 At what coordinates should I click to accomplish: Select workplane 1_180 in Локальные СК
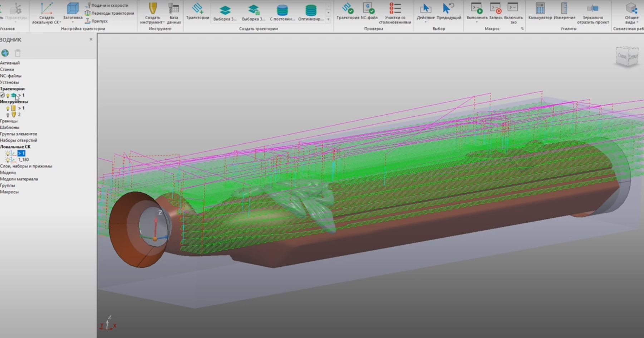pos(23,160)
